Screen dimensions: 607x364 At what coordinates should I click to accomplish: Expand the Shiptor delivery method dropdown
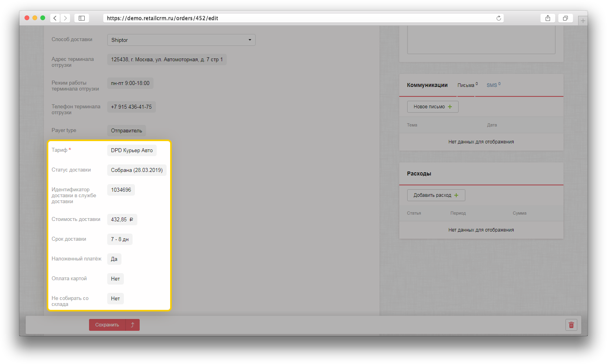click(x=181, y=40)
